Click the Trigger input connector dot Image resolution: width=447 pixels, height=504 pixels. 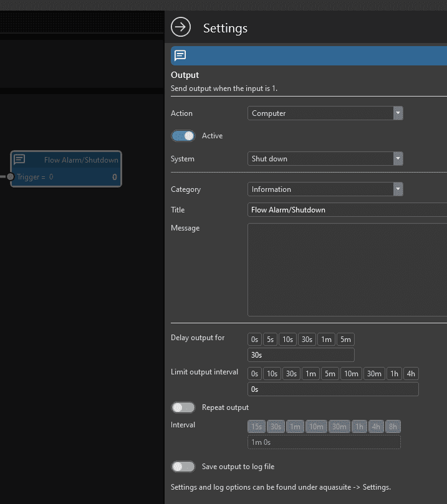pyautogui.click(x=10, y=177)
